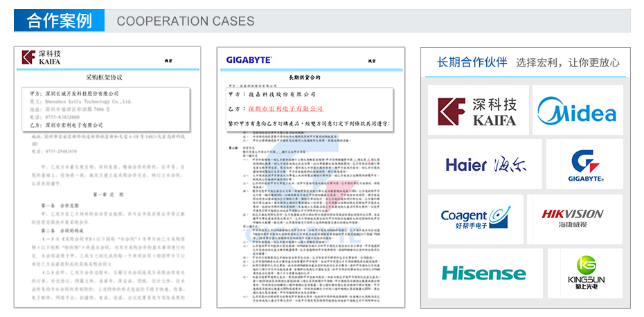The image size is (644, 317).
Task: Click the phone line 0755-83032000
Action: [55, 117]
